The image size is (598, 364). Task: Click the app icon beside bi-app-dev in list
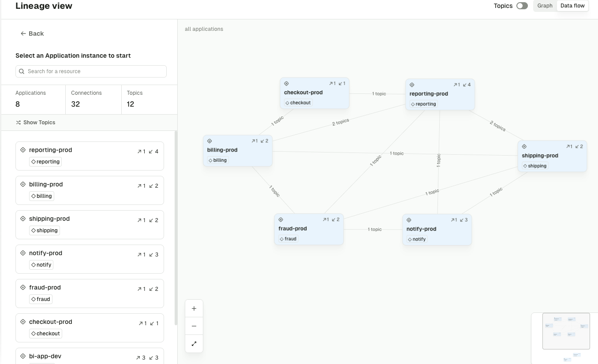23,356
